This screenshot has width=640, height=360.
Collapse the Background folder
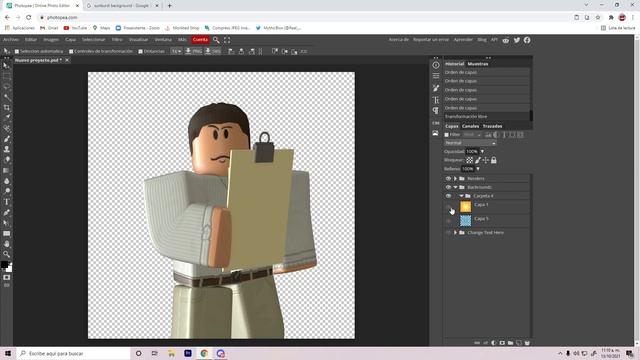[455, 187]
